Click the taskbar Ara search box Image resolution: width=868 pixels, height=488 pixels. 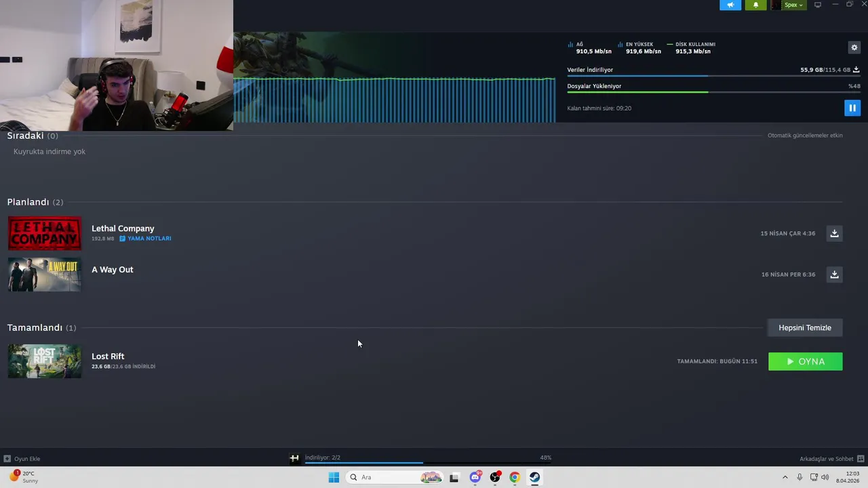pos(395,477)
